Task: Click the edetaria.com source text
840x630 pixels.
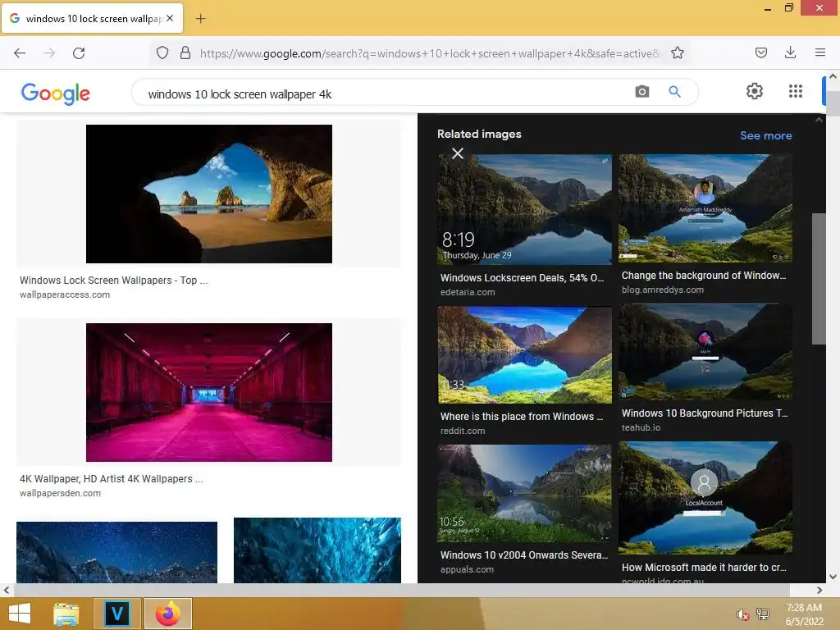Action: [x=468, y=293]
